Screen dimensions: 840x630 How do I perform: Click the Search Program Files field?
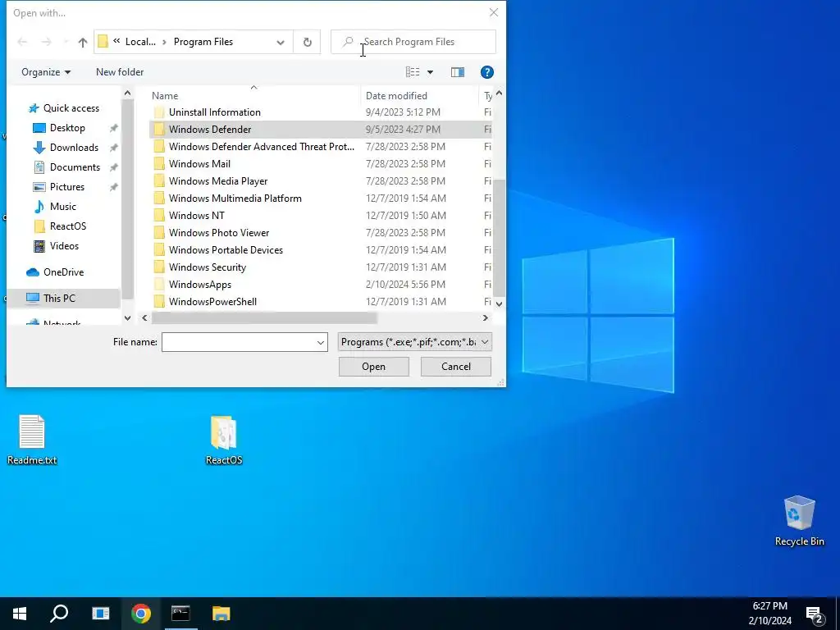pos(413,42)
